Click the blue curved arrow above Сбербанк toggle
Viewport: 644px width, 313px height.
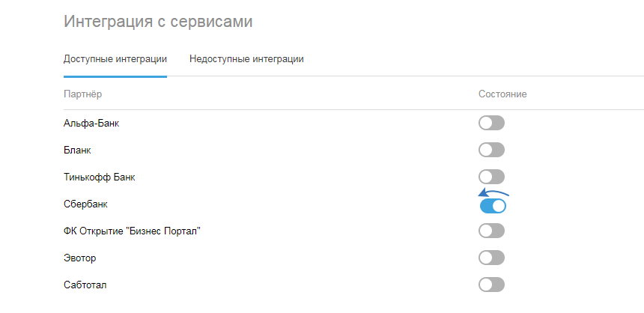(x=493, y=192)
